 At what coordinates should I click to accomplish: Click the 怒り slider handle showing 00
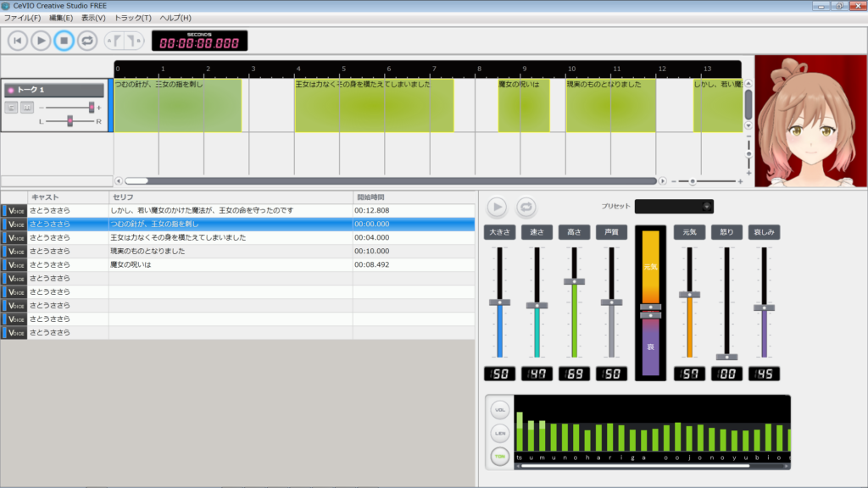pos(726,357)
